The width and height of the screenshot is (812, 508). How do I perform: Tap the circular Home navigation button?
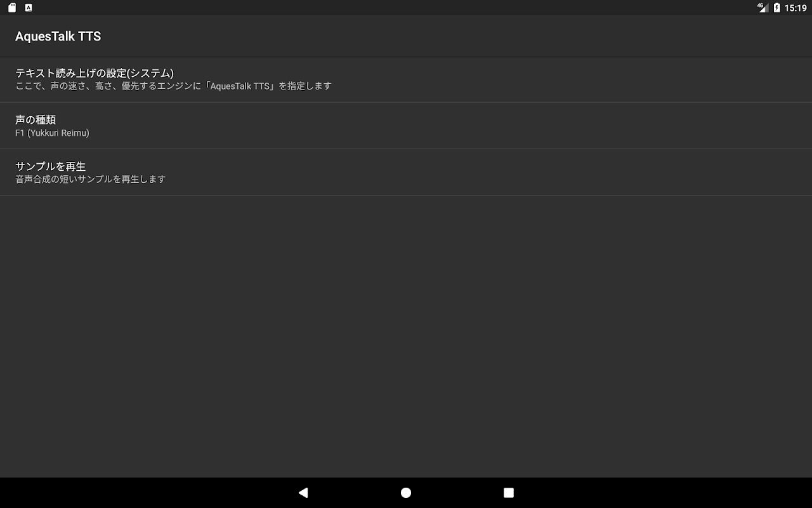point(406,493)
